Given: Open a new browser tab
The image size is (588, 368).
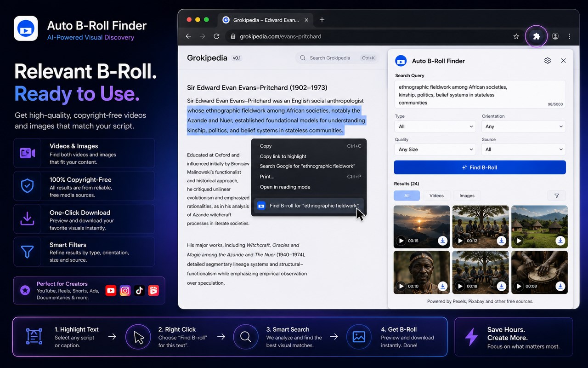Looking at the screenshot, I should pyautogui.click(x=322, y=20).
